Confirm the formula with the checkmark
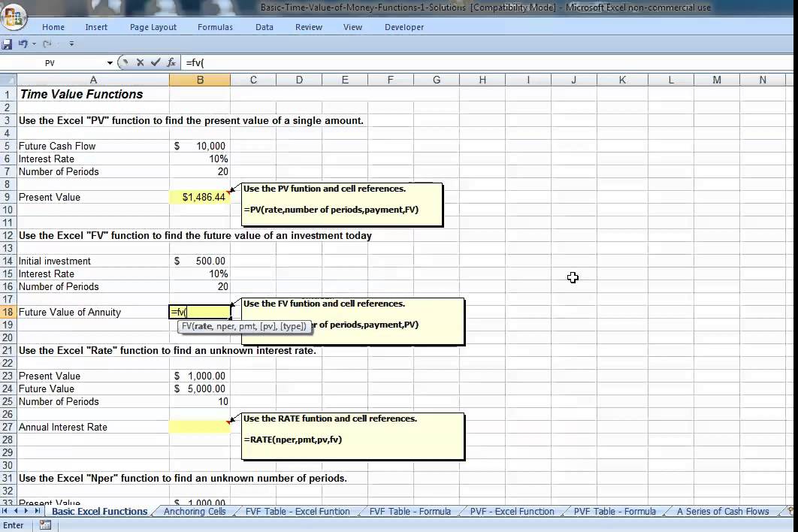This screenshot has width=798, height=532. pyautogui.click(x=156, y=62)
